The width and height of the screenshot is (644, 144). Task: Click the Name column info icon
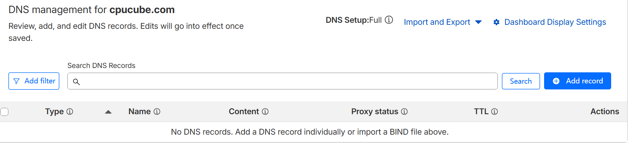click(157, 112)
